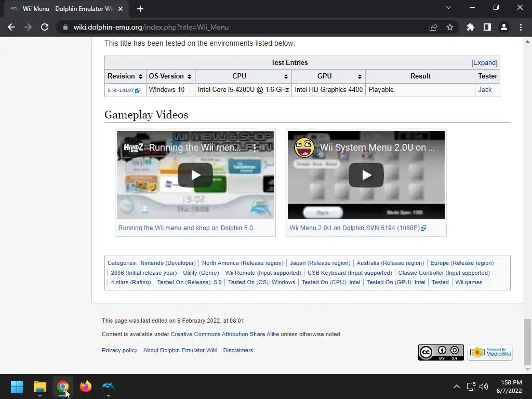Open the Privacy policy link
Image resolution: width=532 pixels, height=399 pixels.
[119, 350]
